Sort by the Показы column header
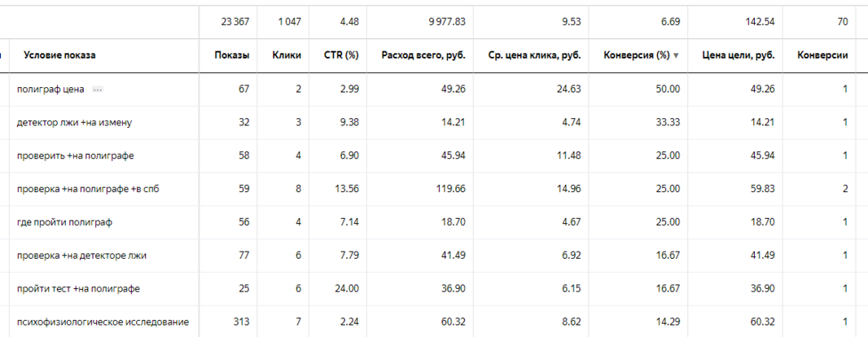Screen dimensions: 868x337 coord(232,55)
